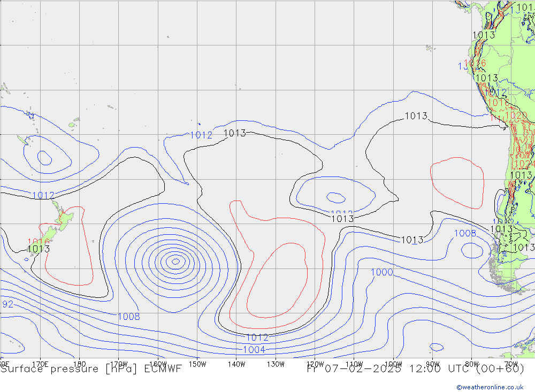Click the black 1013 label next to blue 1012 at 150W
The height and width of the screenshot is (392, 535).
(x=235, y=133)
